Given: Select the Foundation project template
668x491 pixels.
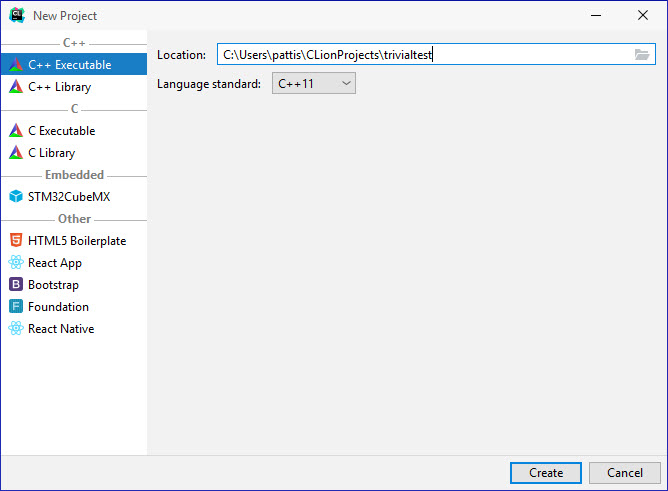Looking at the screenshot, I should (58, 307).
